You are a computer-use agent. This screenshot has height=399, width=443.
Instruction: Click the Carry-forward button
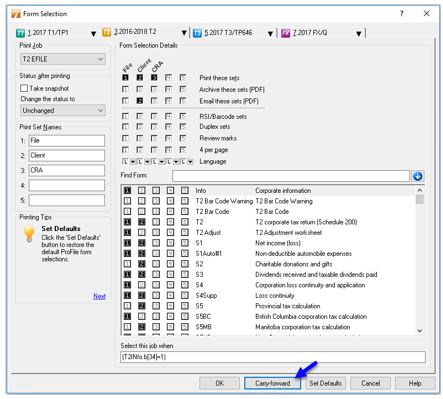pos(272,383)
